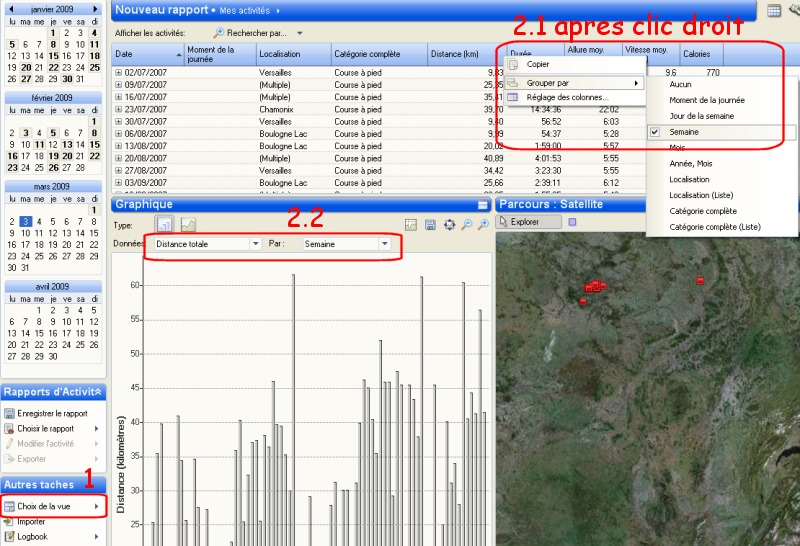Click the save chart floppy disk icon
The width and height of the screenshot is (800, 546).
tap(430, 225)
